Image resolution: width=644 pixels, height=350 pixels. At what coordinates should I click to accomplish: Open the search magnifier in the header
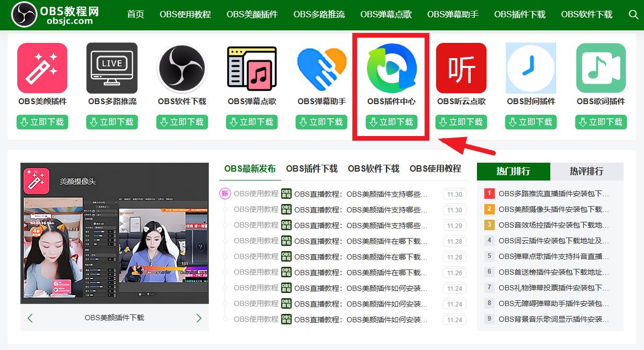pos(633,15)
